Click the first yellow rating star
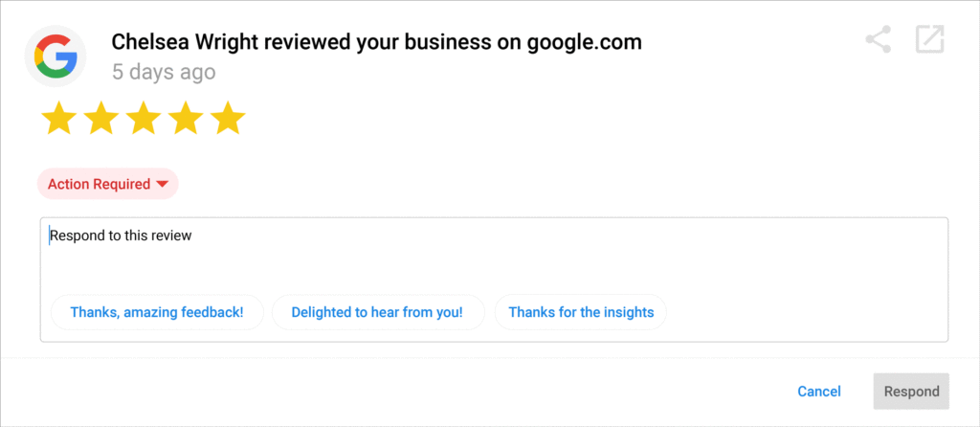This screenshot has height=427, width=980. 58,120
